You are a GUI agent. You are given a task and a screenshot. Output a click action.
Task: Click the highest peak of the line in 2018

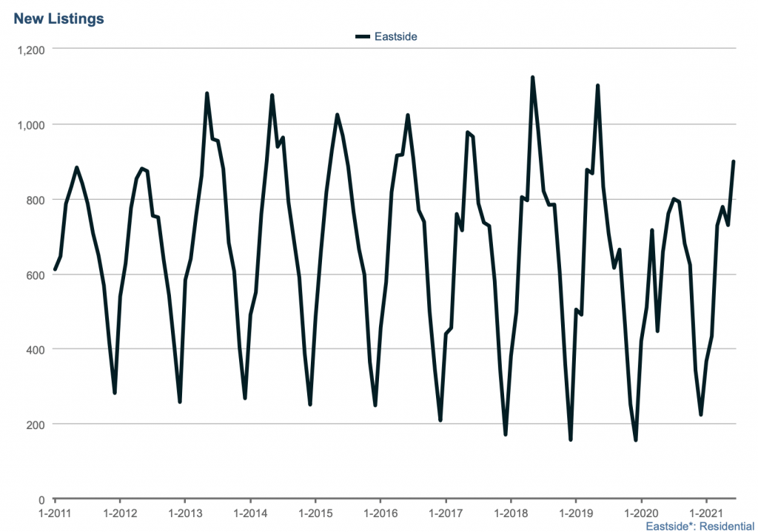pos(532,78)
